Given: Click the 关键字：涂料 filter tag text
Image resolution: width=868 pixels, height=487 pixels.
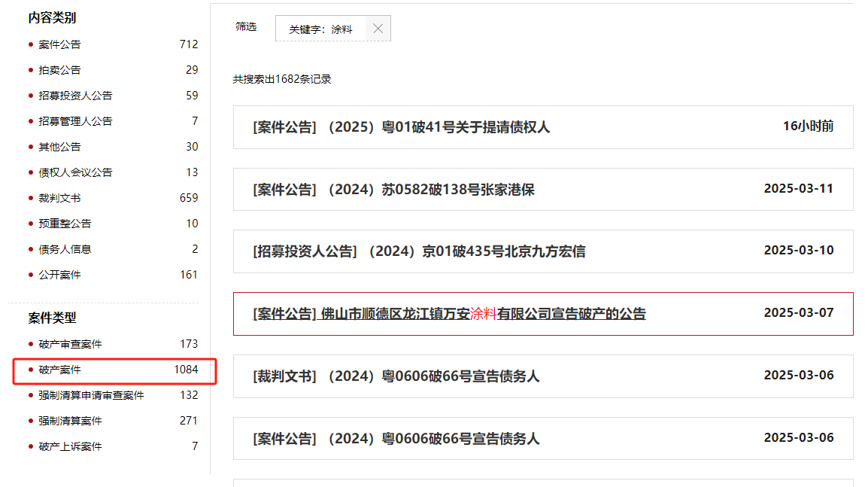Looking at the screenshot, I should click(x=320, y=29).
